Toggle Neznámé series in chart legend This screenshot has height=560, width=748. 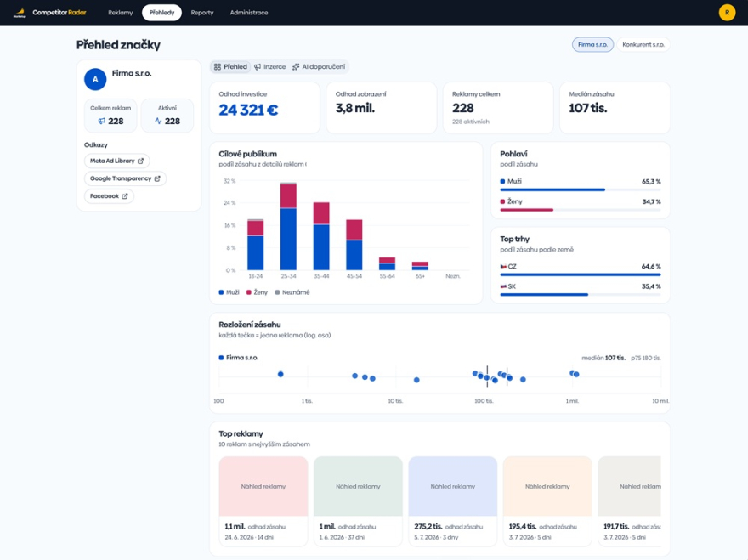[x=292, y=292]
